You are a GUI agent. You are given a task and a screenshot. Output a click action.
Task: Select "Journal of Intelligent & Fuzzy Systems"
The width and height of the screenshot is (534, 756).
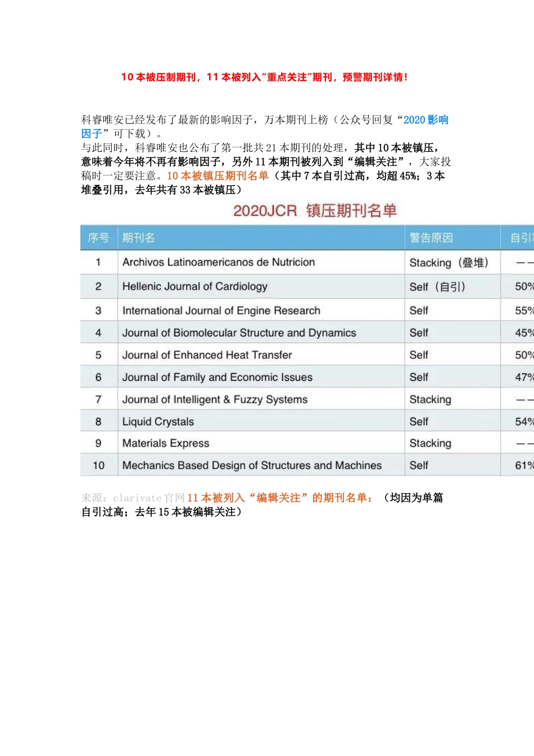pyautogui.click(x=215, y=399)
